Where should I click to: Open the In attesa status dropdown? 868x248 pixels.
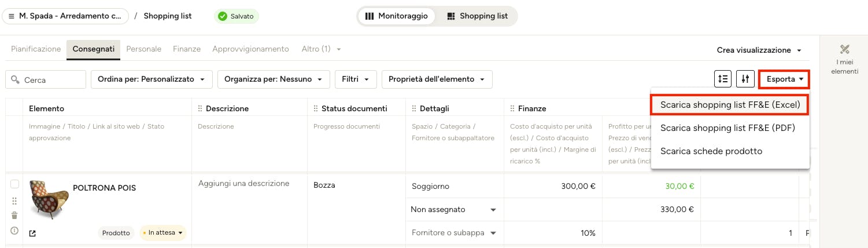pyautogui.click(x=163, y=233)
